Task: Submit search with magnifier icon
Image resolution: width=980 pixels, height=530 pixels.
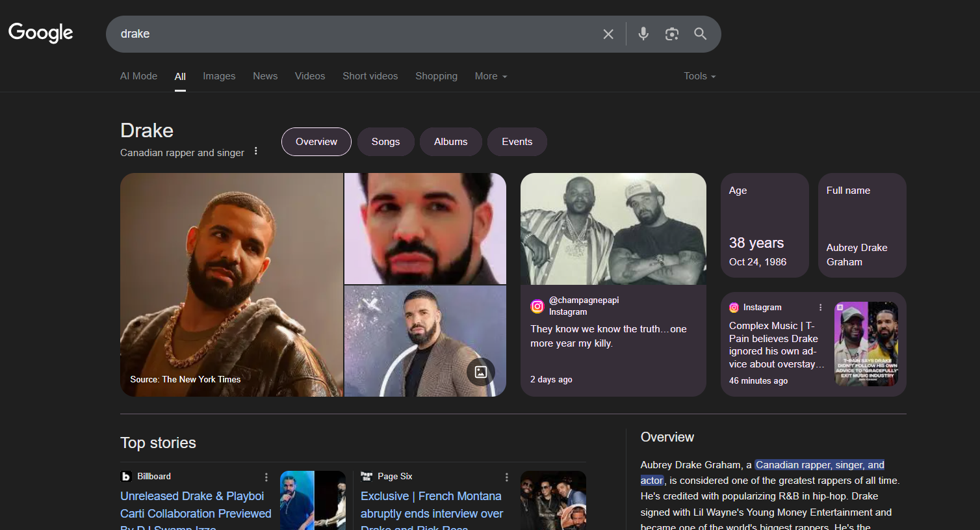Action: point(700,34)
